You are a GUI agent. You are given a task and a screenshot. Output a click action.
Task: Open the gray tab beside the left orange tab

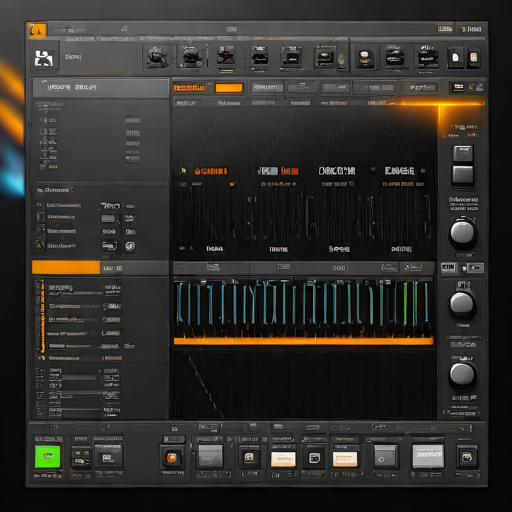[112, 268]
